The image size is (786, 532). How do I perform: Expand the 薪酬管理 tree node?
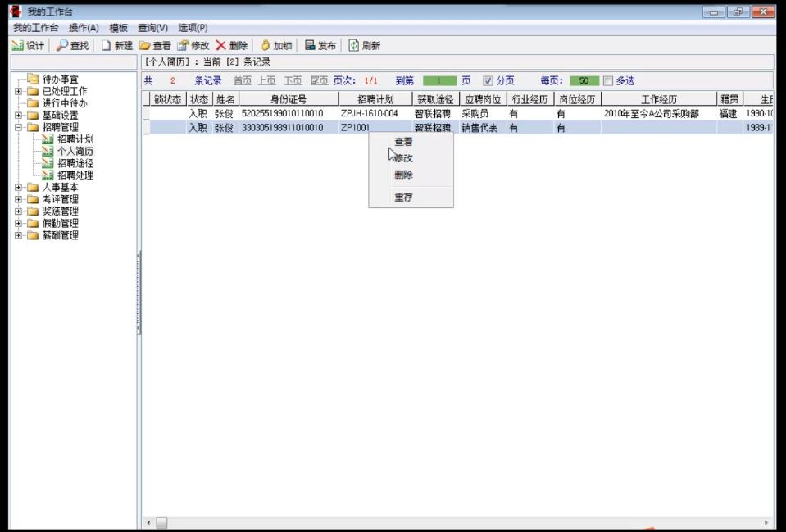pos(19,235)
